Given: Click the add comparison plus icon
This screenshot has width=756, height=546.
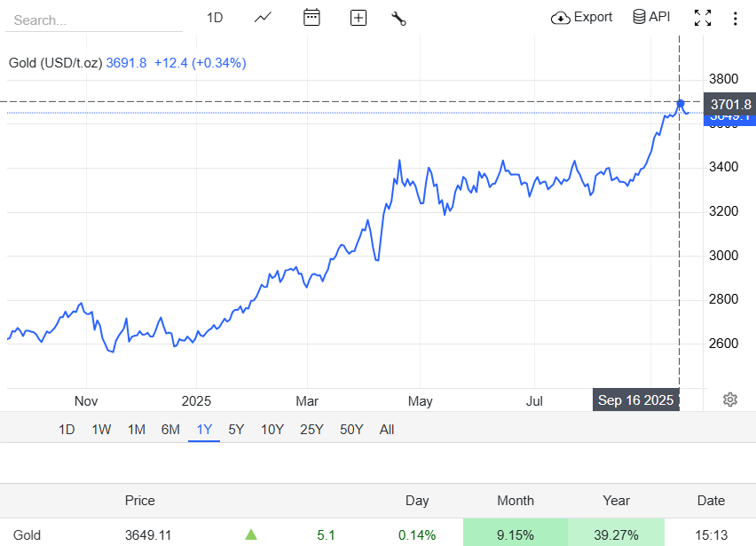Looking at the screenshot, I should [358, 18].
